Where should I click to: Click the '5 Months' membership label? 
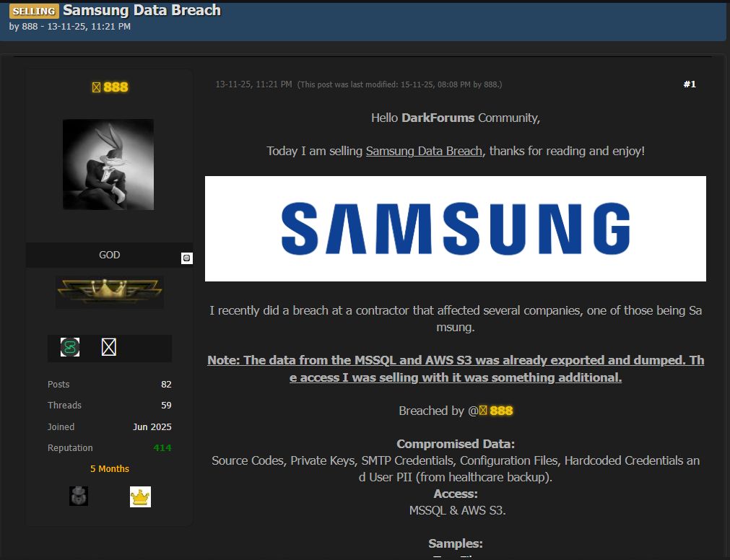coord(110,469)
